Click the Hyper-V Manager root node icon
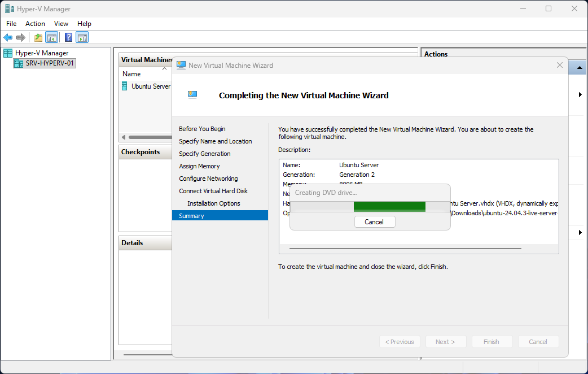 tap(8, 53)
